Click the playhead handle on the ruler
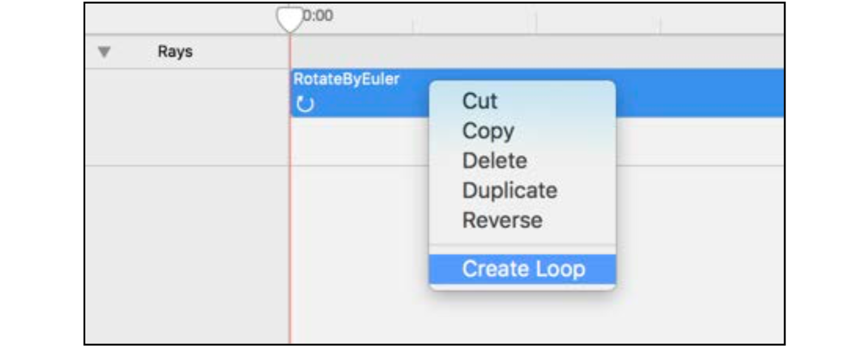 click(x=289, y=18)
